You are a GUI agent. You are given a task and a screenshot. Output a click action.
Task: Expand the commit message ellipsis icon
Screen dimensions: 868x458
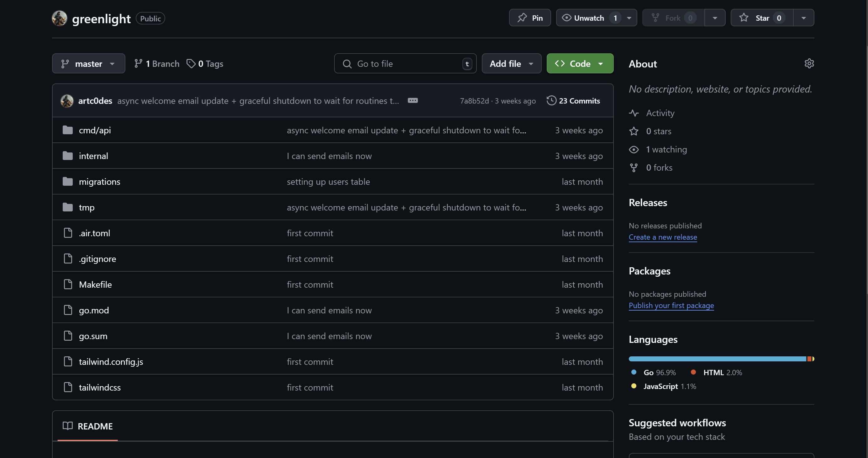pyautogui.click(x=413, y=100)
